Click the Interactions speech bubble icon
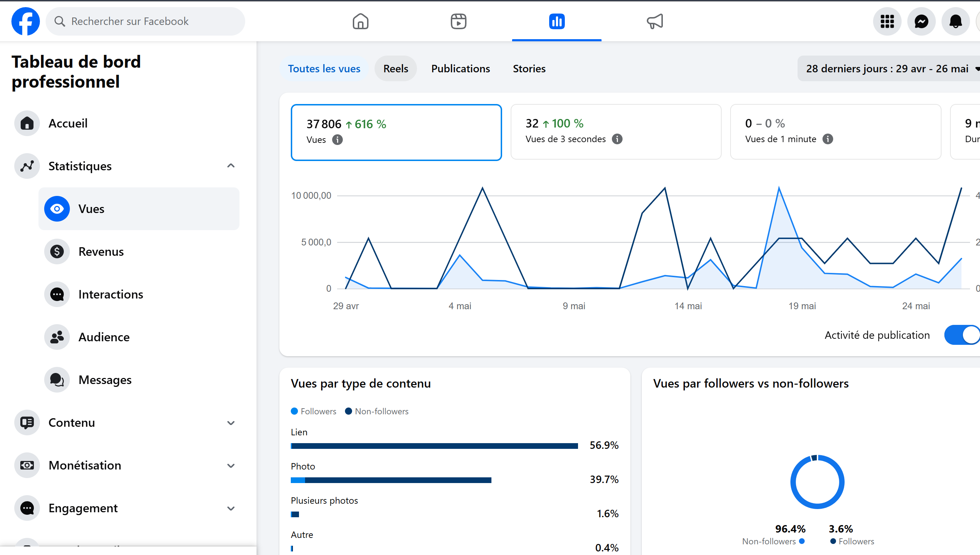Viewport: 980px width, 555px height. (x=57, y=294)
